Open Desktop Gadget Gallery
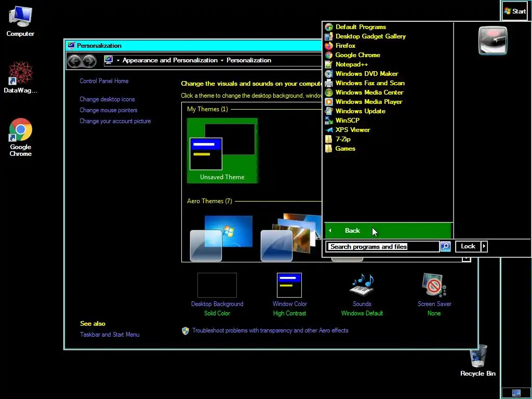Screen dimensions: 532x399 click(x=365, y=36)
